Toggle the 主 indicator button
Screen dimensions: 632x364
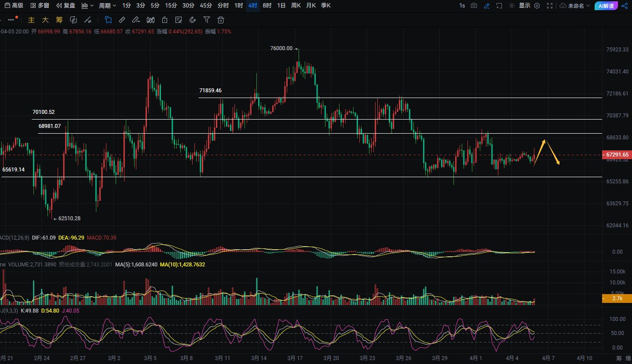coord(31,20)
